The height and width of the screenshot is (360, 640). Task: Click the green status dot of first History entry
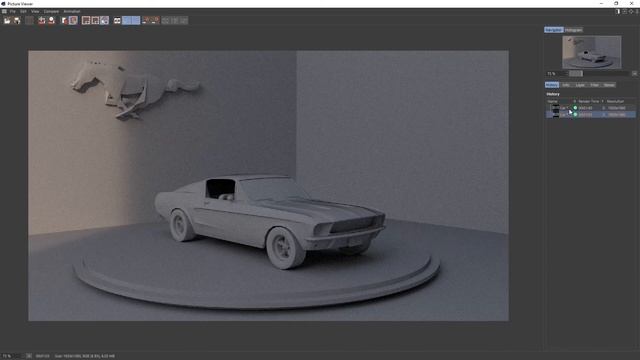575,108
